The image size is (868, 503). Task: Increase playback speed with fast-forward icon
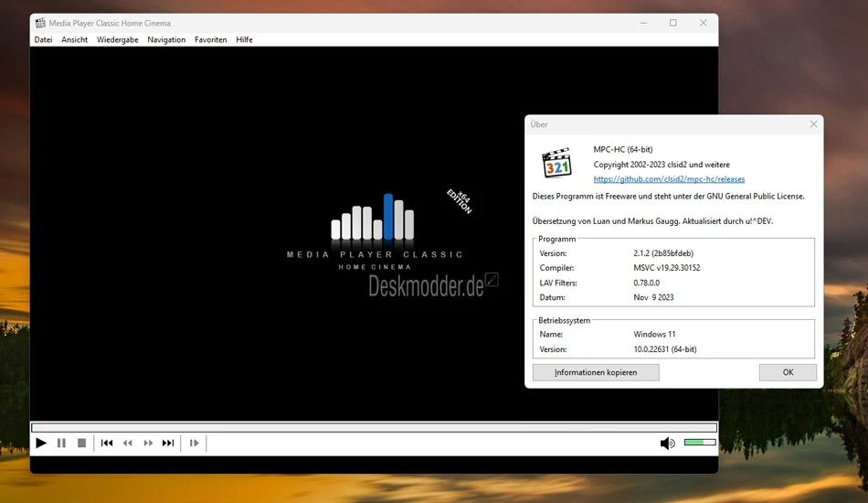tap(148, 444)
